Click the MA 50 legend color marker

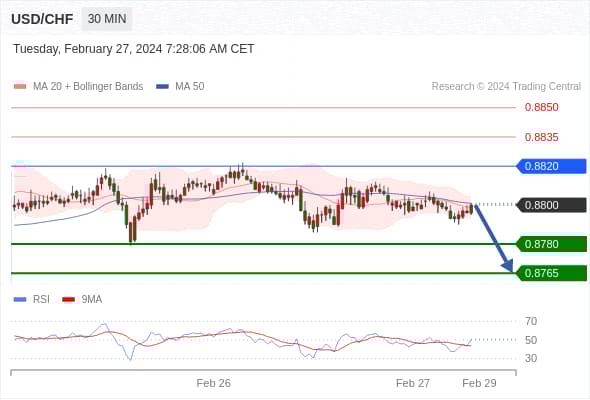[162, 87]
